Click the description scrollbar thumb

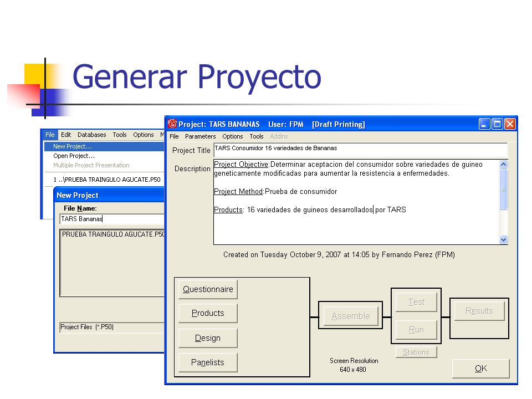(x=504, y=190)
